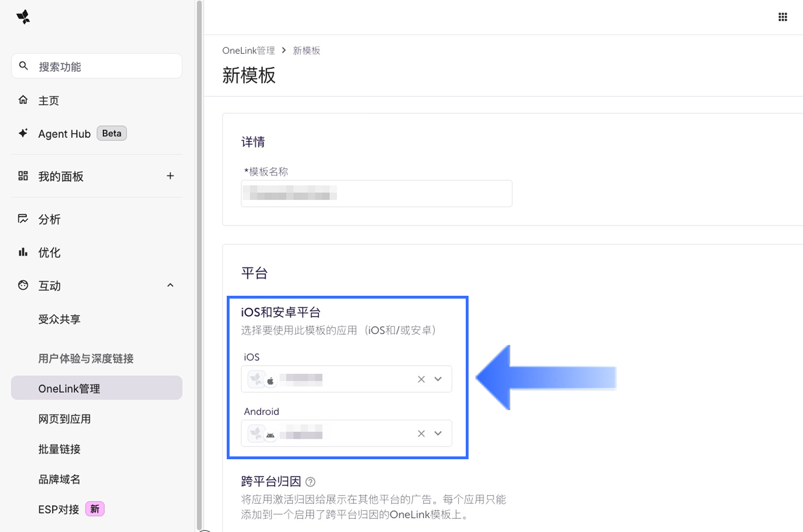
Task: Clear the iOS app selection
Action: point(421,379)
